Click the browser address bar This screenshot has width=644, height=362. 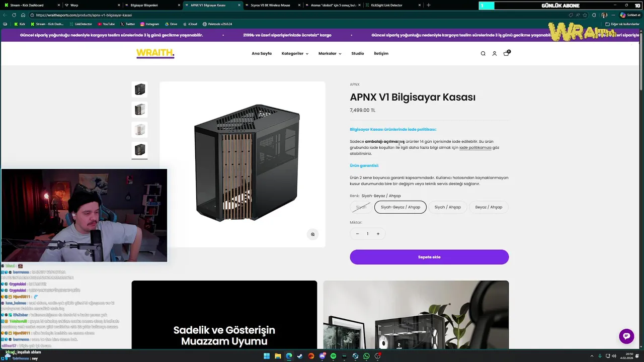click(x=297, y=15)
